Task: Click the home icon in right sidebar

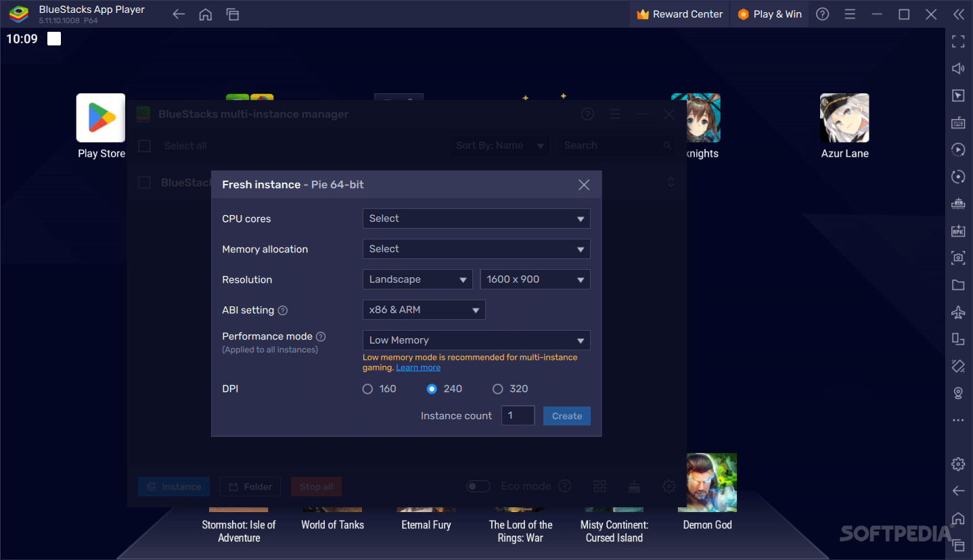Action: (958, 518)
